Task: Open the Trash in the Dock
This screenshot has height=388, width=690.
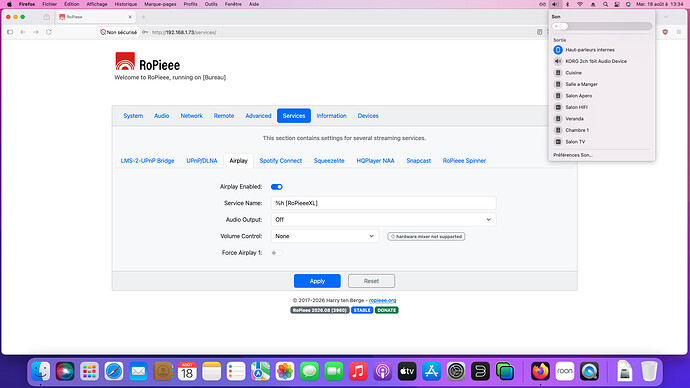Action: (649, 371)
